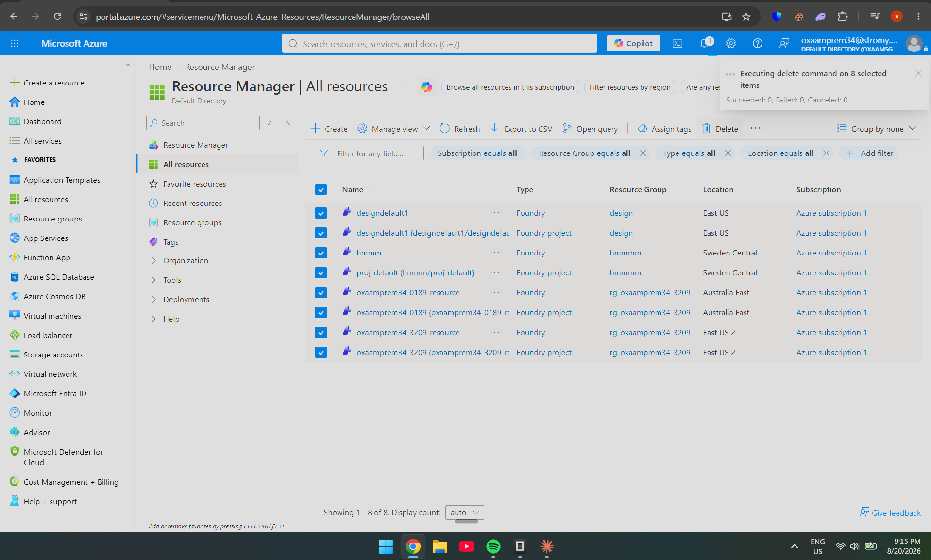Open the Group by none dropdown

(877, 129)
